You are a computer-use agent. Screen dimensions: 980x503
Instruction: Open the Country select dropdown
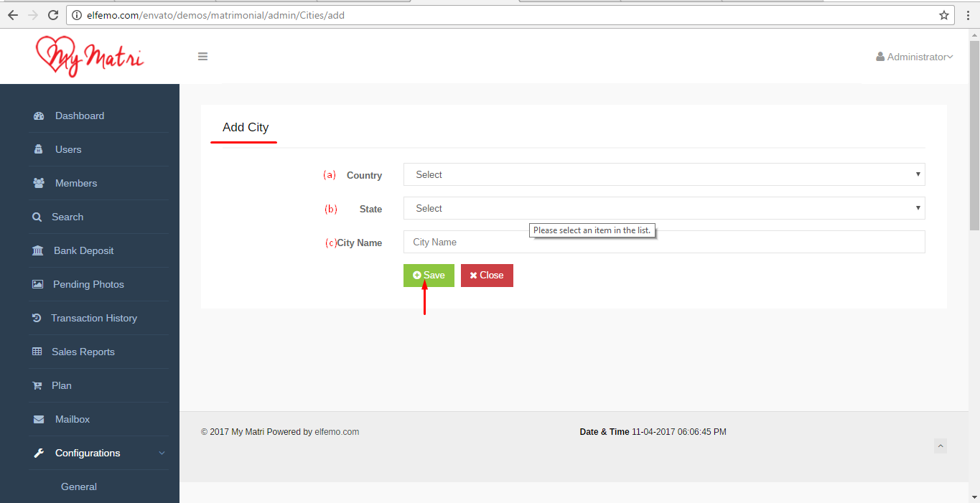pyautogui.click(x=664, y=174)
